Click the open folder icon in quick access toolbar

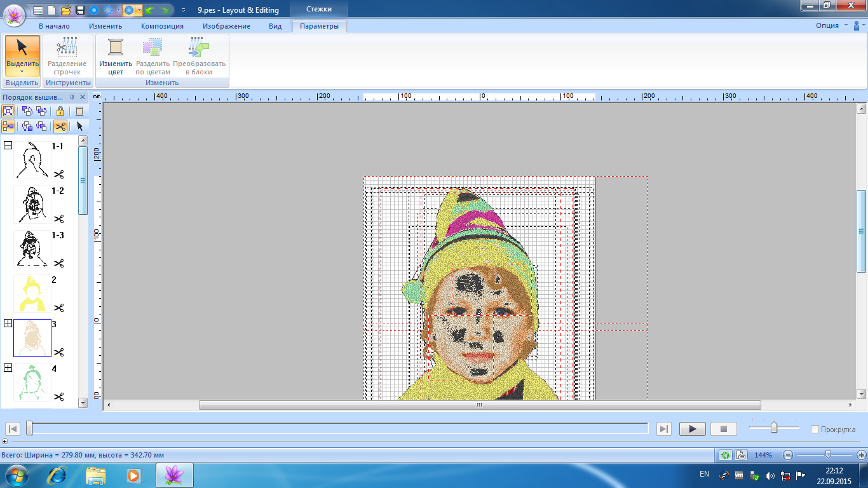coord(65,10)
